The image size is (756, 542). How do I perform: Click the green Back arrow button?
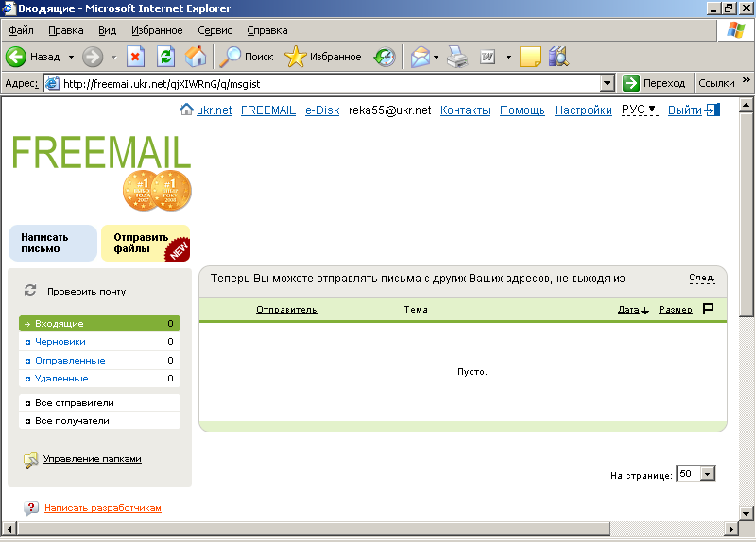(x=16, y=57)
